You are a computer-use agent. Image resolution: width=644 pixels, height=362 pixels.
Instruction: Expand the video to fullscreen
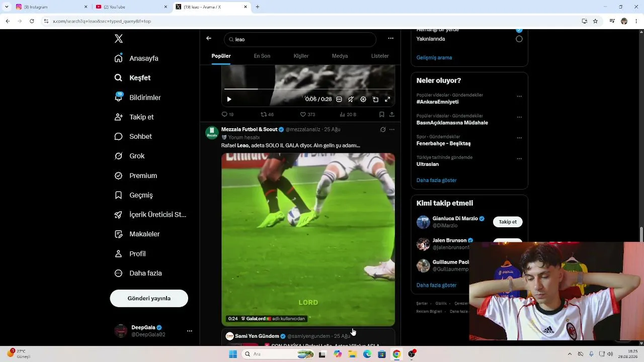coord(387,99)
